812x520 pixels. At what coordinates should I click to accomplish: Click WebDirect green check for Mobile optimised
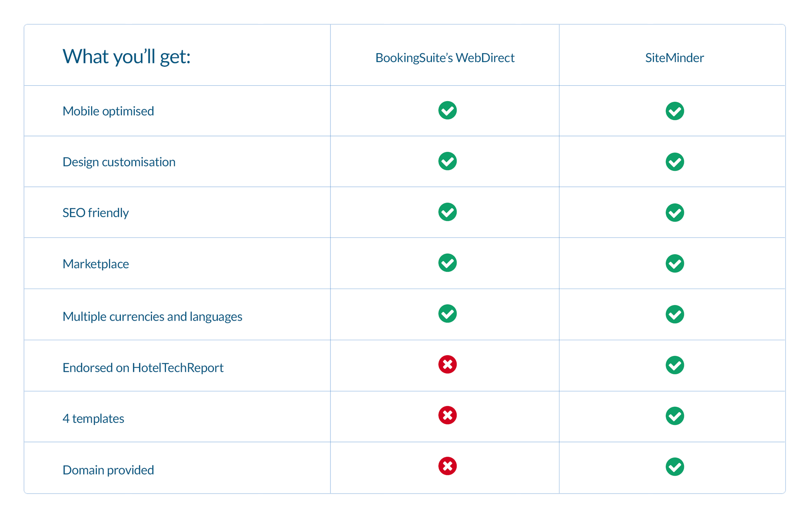coord(447,110)
